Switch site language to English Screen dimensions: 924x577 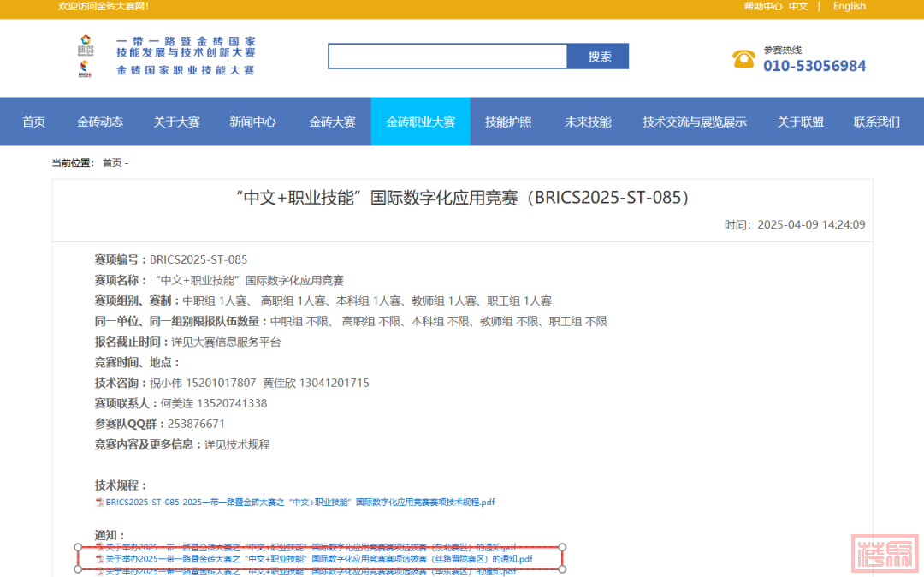point(849,6)
